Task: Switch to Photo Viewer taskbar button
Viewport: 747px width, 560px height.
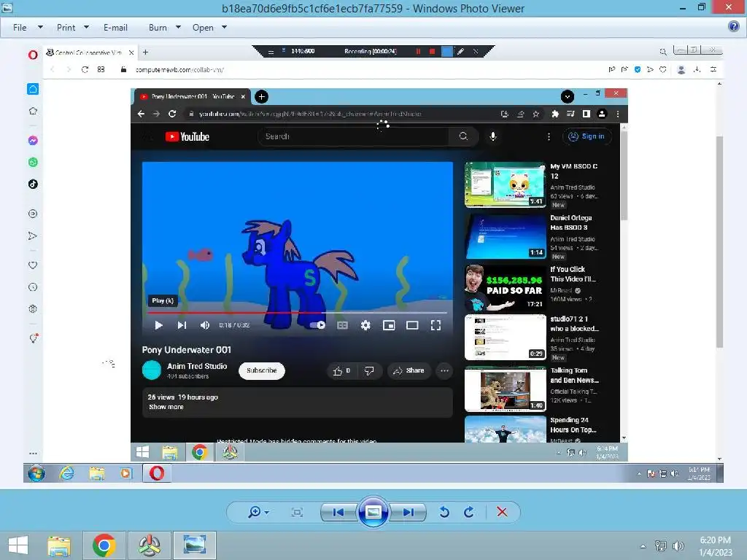Action: (194, 545)
